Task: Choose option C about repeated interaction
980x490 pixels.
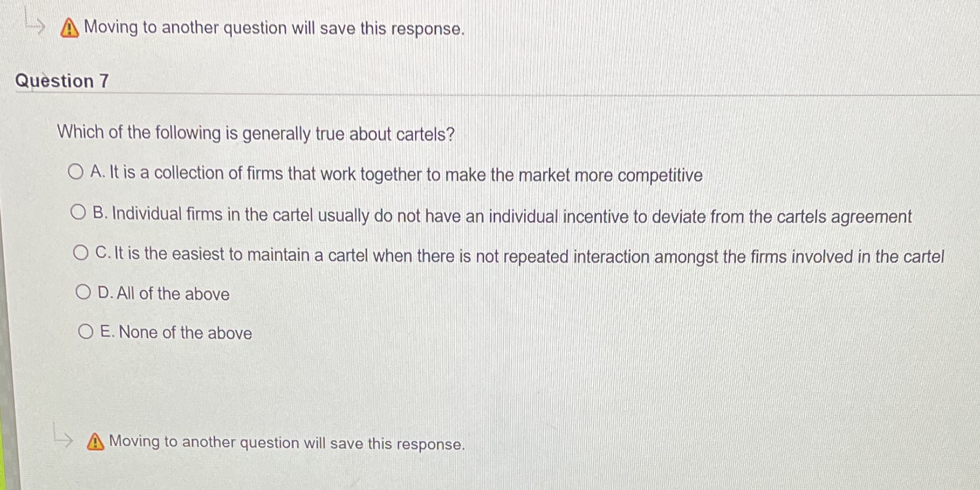Action: [x=81, y=253]
